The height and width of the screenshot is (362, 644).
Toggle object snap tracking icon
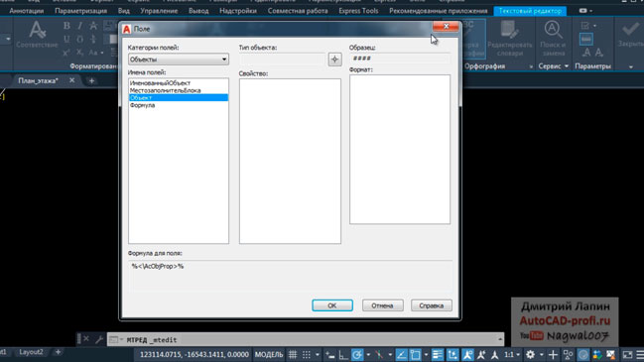click(x=401, y=355)
